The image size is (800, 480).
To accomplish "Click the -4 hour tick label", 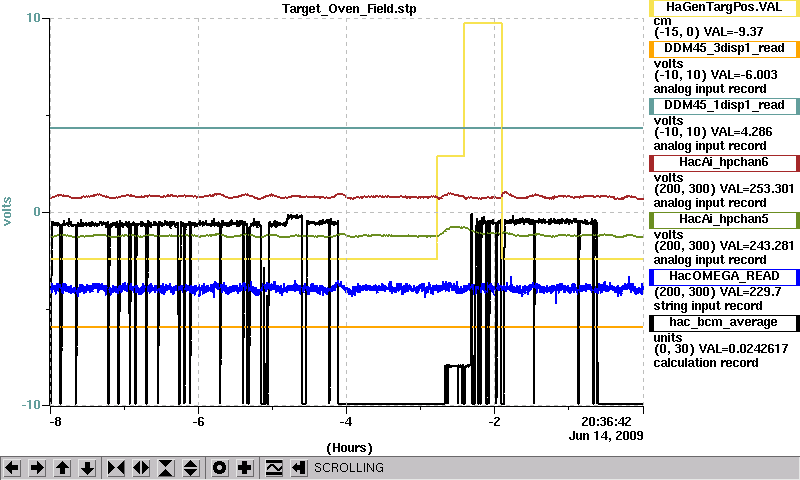I will (x=346, y=422).
